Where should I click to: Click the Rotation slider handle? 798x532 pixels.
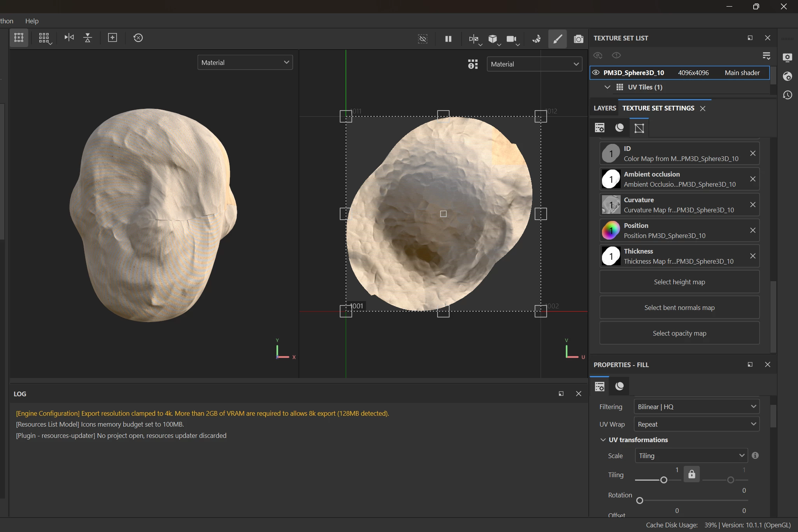tap(640, 500)
